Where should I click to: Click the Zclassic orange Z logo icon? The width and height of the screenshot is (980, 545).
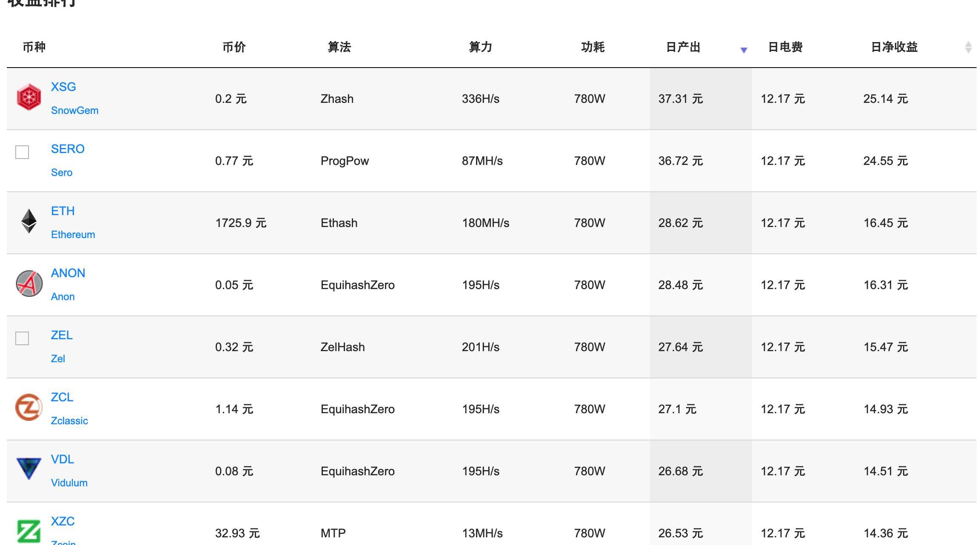[29, 407]
